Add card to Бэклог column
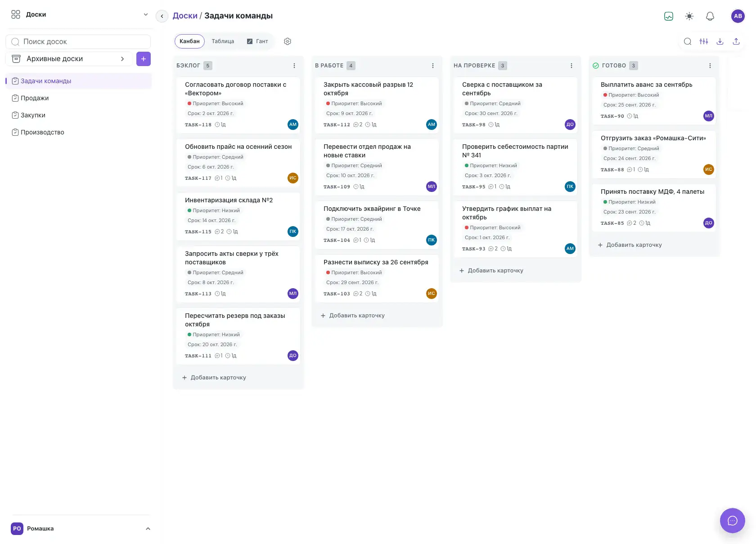 [214, 378]
